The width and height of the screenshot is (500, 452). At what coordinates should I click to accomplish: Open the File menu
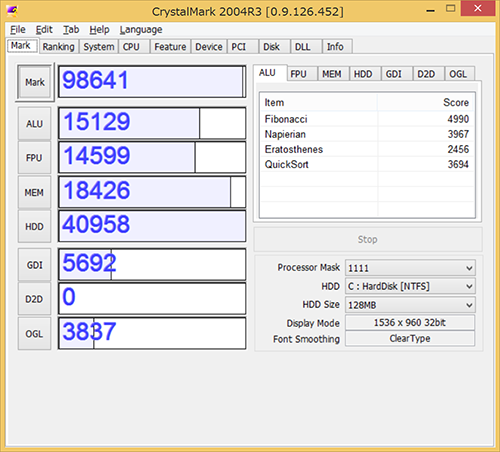coord(18,30)
